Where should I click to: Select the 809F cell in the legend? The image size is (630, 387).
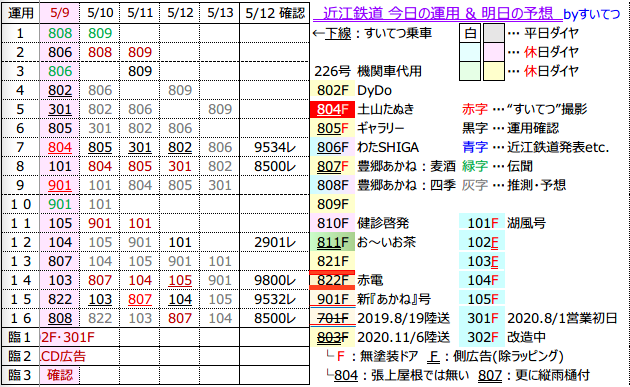click(x=332, y=204)
